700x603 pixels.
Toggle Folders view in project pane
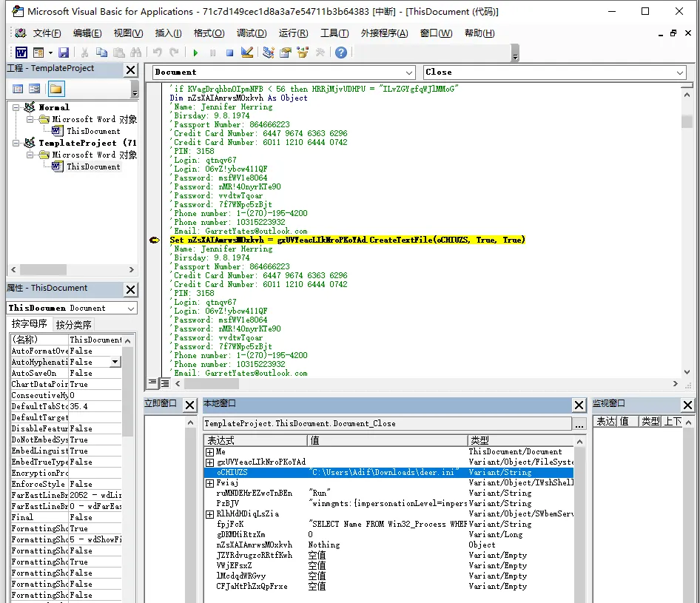point(56,89)
